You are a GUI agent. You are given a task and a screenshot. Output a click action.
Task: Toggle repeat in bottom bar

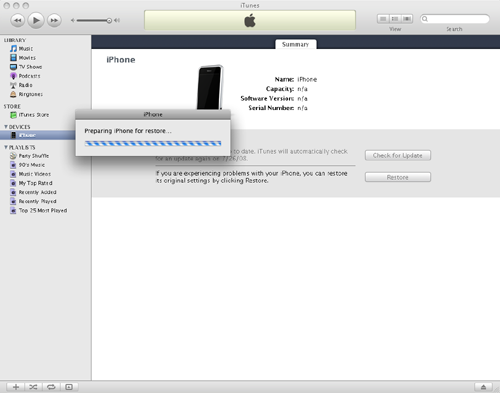tap(51, 387)
